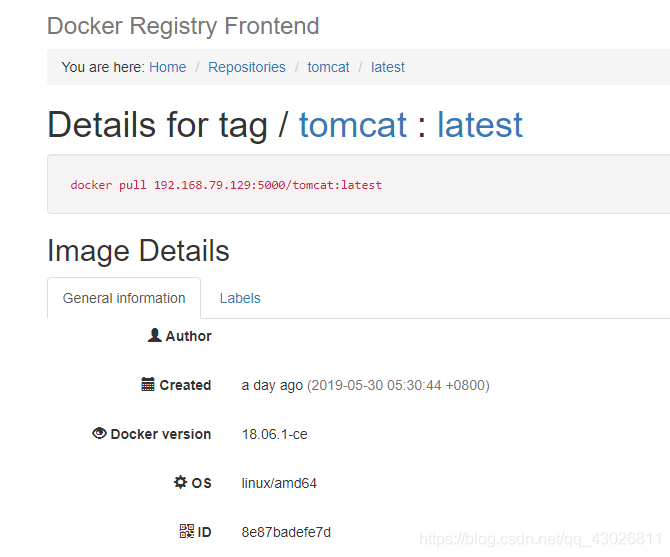
Task: Open tomcat breadcrumb link
Action: coord(328,67)
